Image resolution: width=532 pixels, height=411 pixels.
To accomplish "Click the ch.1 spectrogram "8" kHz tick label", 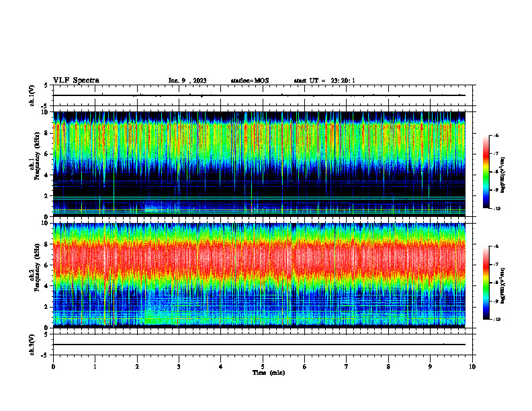I will pyautogui.click(x=47, y=133).
